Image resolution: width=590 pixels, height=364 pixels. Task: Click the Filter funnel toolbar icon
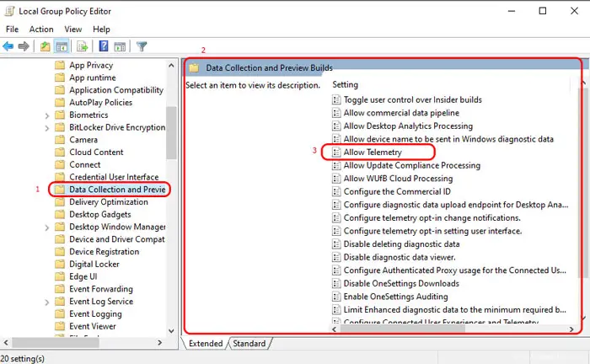[142, 46]
